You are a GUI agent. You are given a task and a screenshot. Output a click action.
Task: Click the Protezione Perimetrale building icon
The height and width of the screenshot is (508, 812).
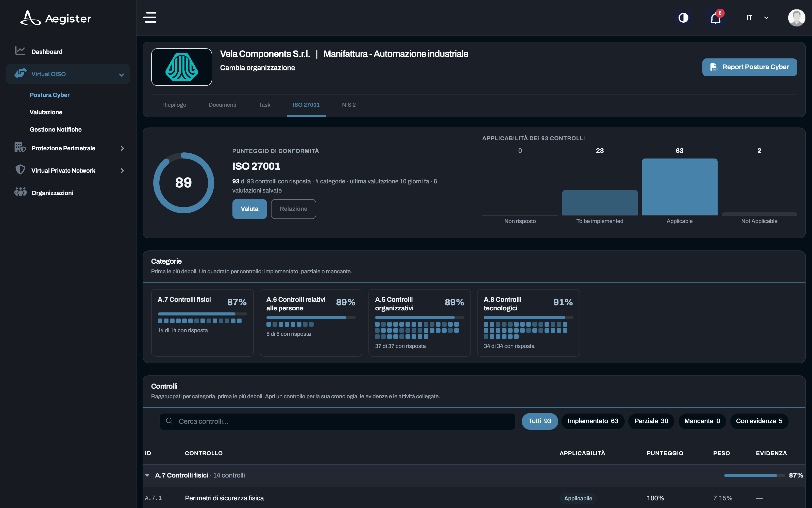20,148
